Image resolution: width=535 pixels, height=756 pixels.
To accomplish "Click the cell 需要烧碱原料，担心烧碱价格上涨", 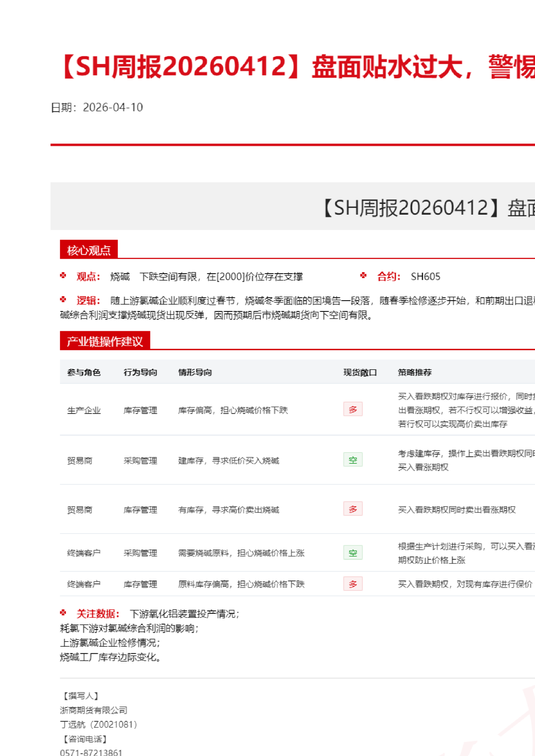I will pyautogui.click(x=241, y=553).
